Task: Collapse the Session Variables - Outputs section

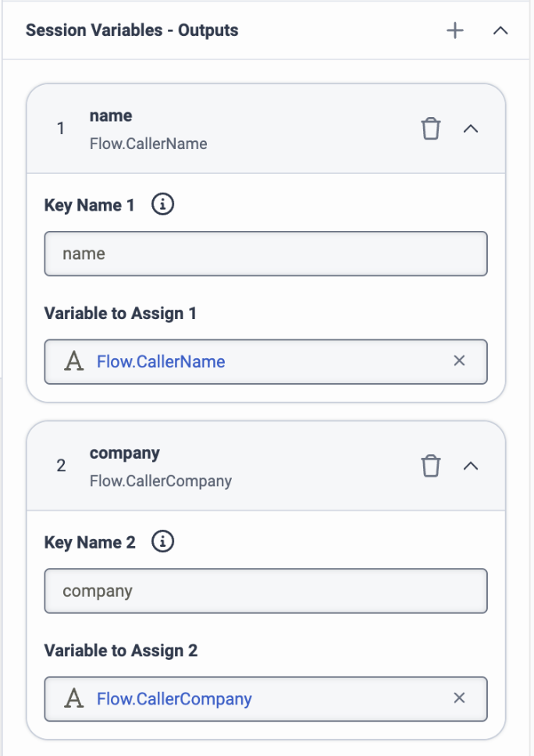Action: [x=500, y=31]
